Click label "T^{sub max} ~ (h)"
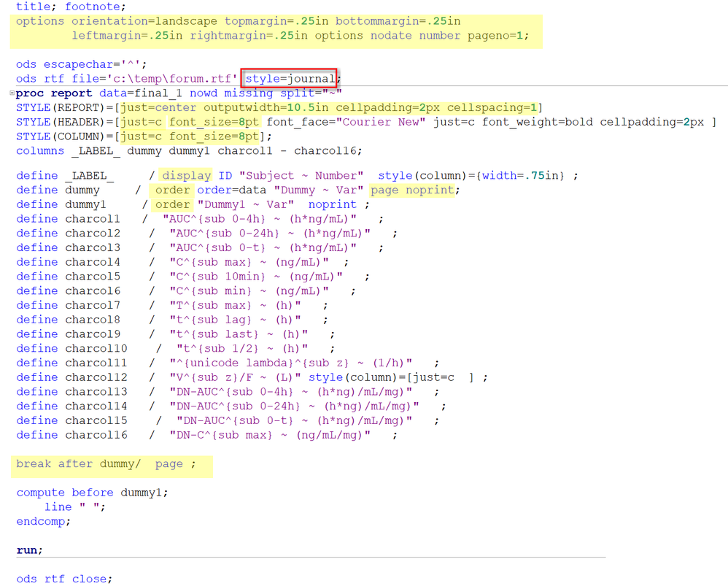This screenshot has width=728, height=586. 235,304
